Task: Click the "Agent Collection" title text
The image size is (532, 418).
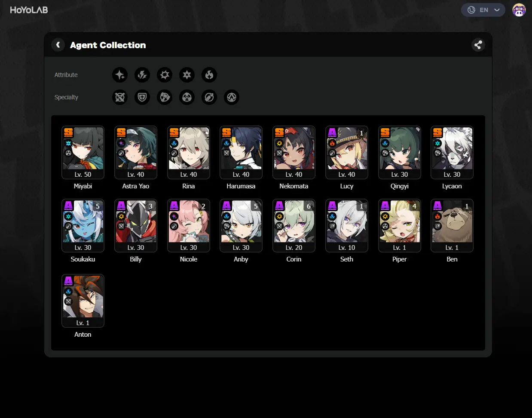Action: pos(108,45)
